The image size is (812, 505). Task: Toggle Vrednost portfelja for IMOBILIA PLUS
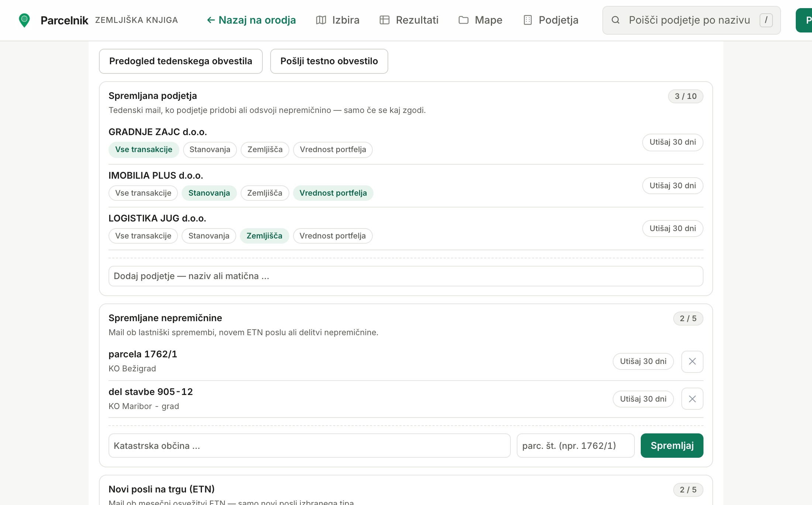333,193
